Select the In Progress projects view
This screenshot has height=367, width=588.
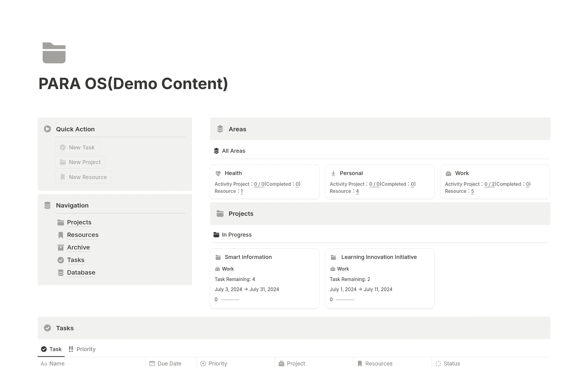tap(236, 234)
